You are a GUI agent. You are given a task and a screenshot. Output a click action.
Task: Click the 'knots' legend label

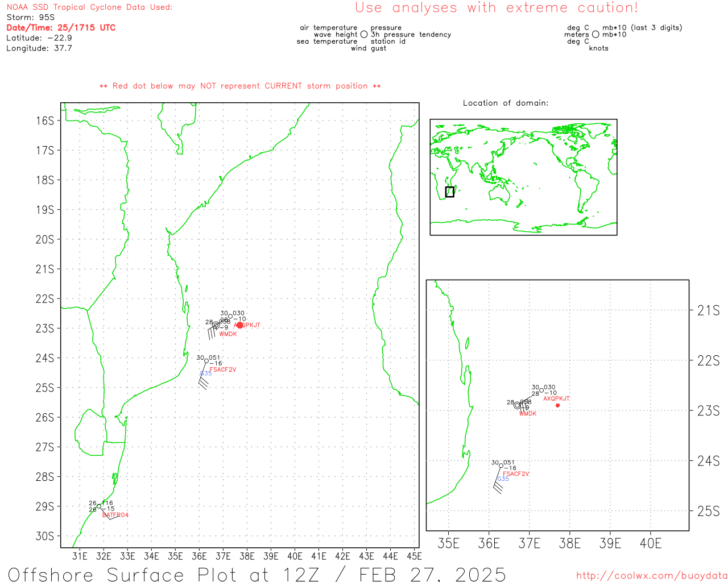(x=598, y=48)
